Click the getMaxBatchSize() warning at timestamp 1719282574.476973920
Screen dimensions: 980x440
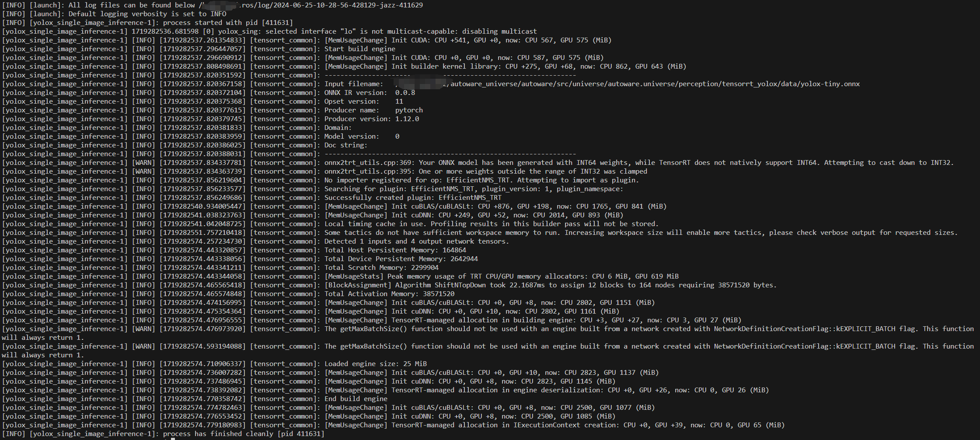click(x=488, y=333)
